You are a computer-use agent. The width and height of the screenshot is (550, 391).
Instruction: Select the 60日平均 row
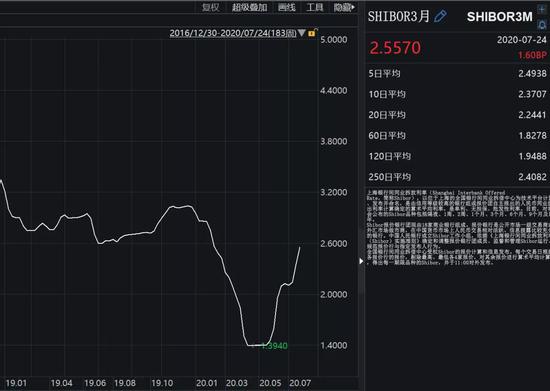click(x=457, y=136)
